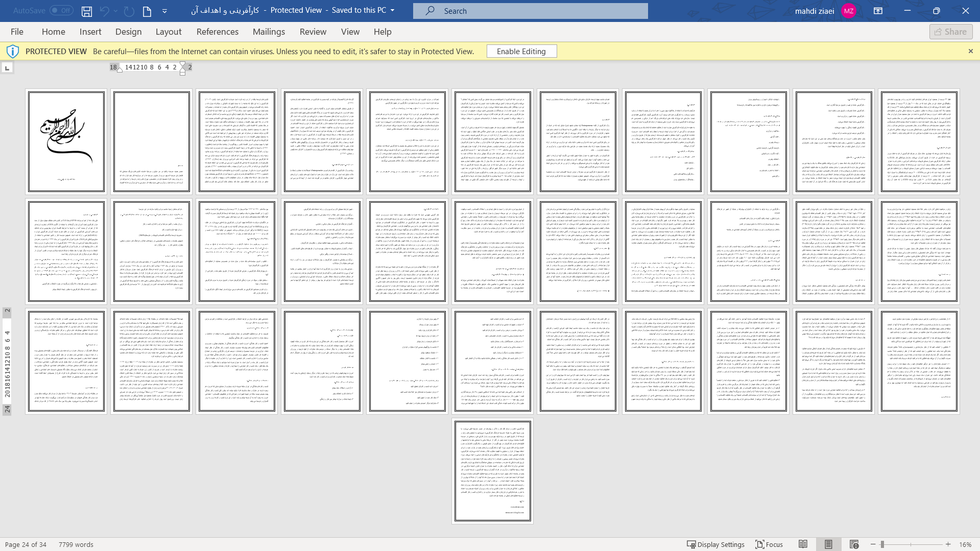Open the Help tab
Screen dimensions: 980x551
(x=383, y=32)
